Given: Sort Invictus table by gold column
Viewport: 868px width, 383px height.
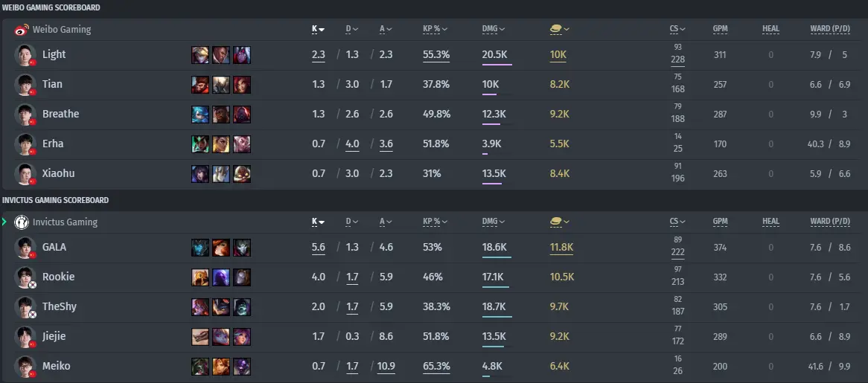Looking at the screenshot, I should click(560, 222).
